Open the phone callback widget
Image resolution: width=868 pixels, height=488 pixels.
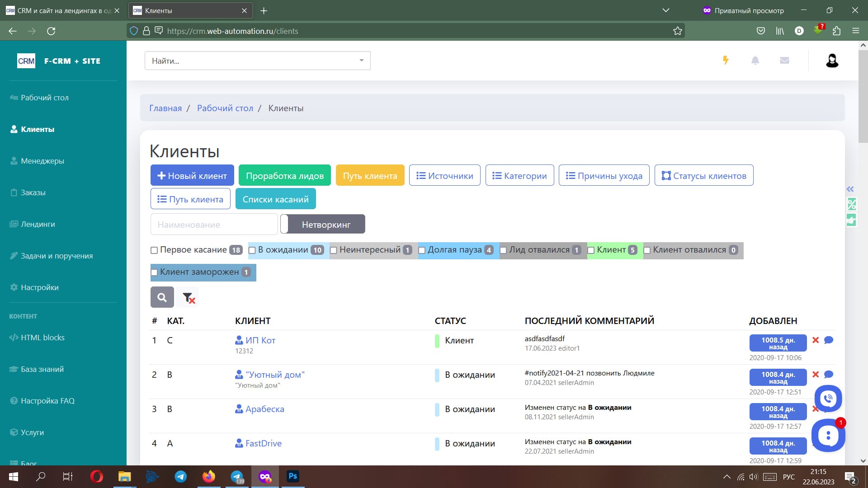click(x=828, y=399)
